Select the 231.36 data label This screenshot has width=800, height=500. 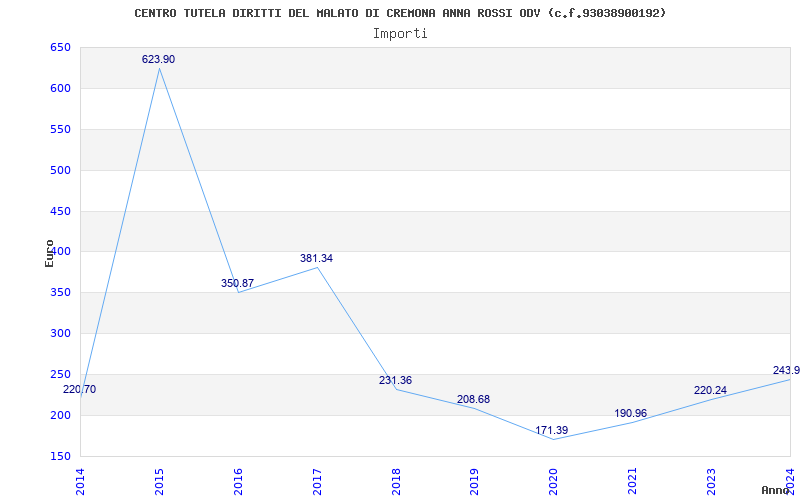(x=395, y=380)
